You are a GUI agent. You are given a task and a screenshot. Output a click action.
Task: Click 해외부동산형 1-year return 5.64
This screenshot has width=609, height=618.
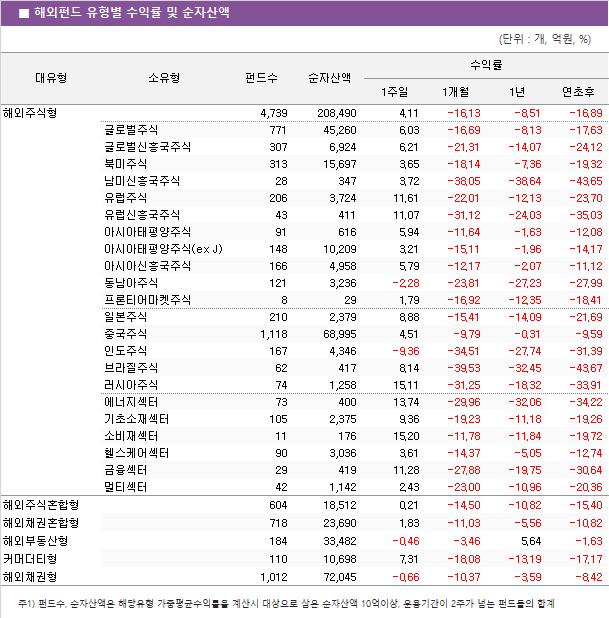[x=531, y=542]
